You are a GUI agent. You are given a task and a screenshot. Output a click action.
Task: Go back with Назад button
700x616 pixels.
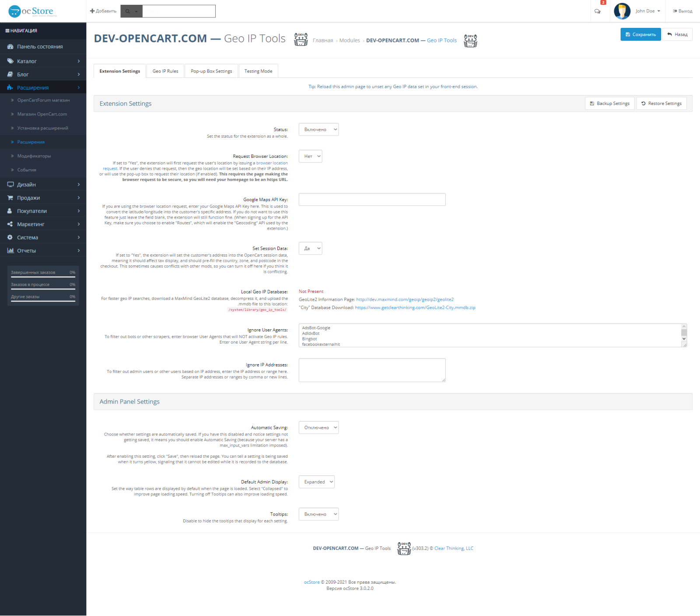pos(677,35)
